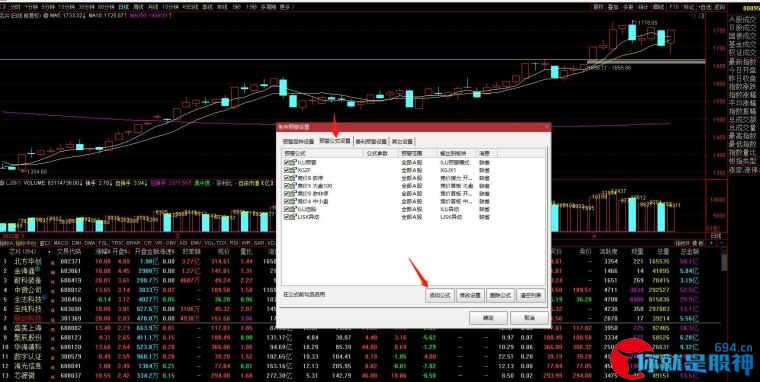Click the MA settings gear icon beside the chart title
Image resolution: width=760 pixels, height=382 pixels.
point(46,16)
